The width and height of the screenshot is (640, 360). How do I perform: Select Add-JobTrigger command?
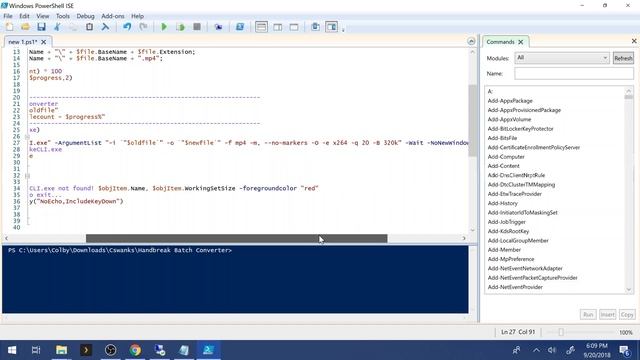[506, 222]
